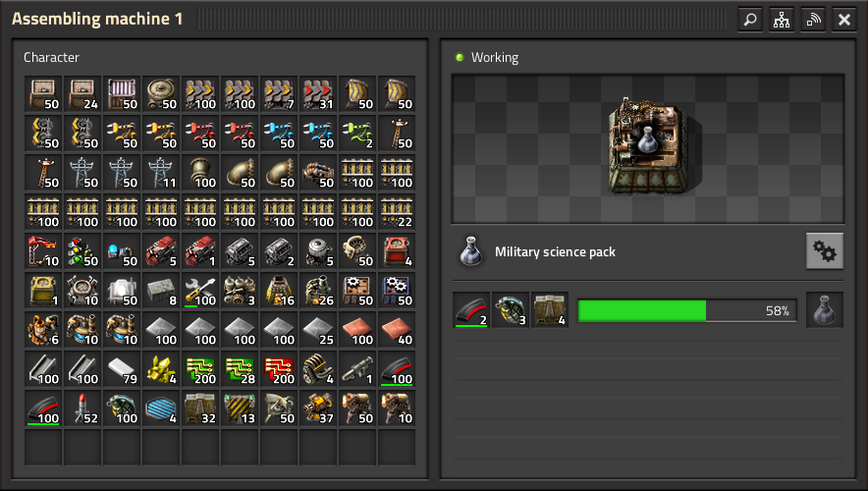The width and height of the screenshot is (868, 491).
Task: Select the train stop stack of 10
Action: [x=43, y=251]
